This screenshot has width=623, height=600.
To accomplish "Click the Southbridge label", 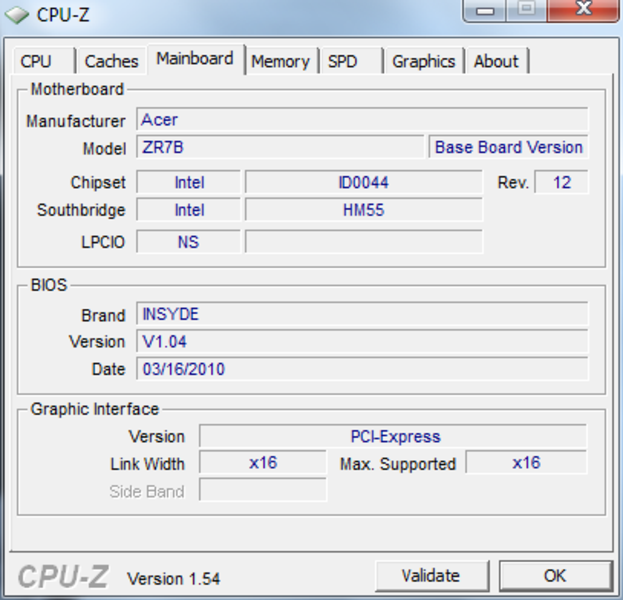I will pyautogui.click(x=81, y=210).
